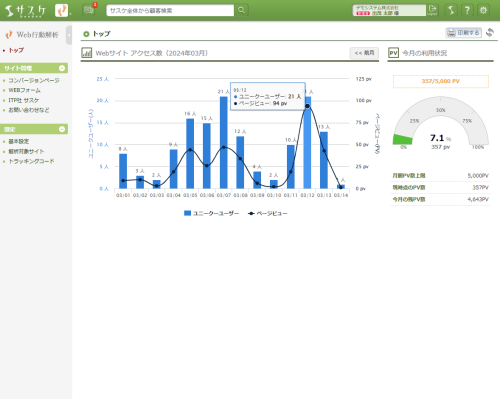
Task: Click the 03/07 bar in chart
Action: [224, 143]
